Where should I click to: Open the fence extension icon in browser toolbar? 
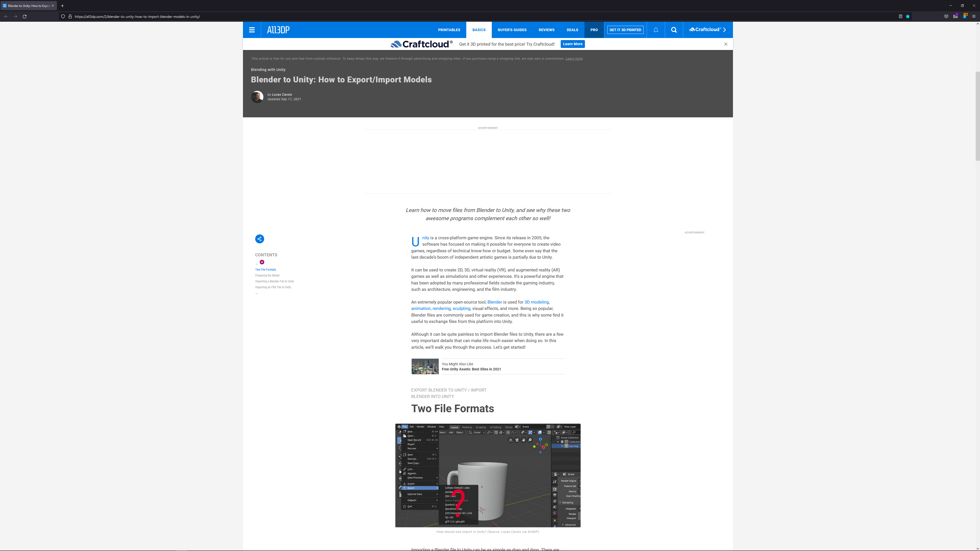[955, 16]
